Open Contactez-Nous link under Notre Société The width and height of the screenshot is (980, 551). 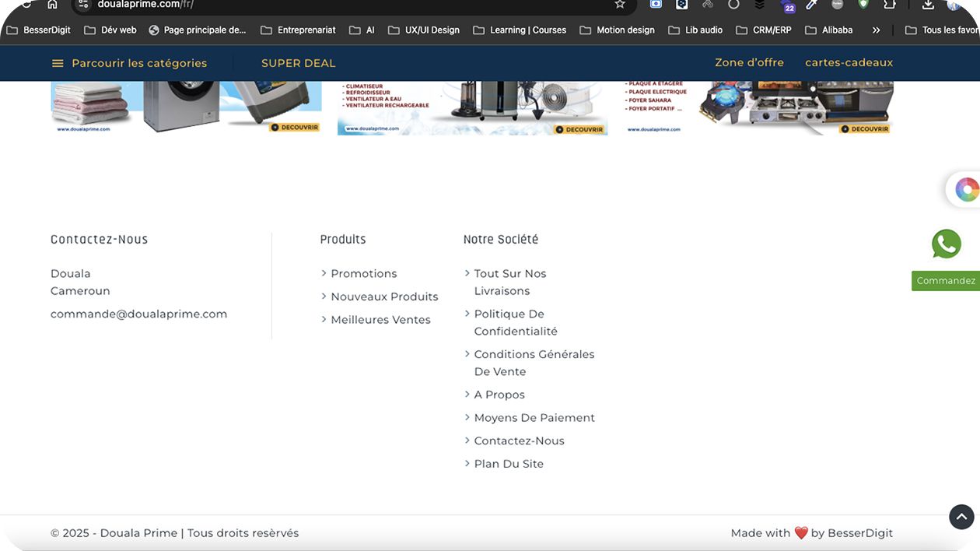point(520,440)
